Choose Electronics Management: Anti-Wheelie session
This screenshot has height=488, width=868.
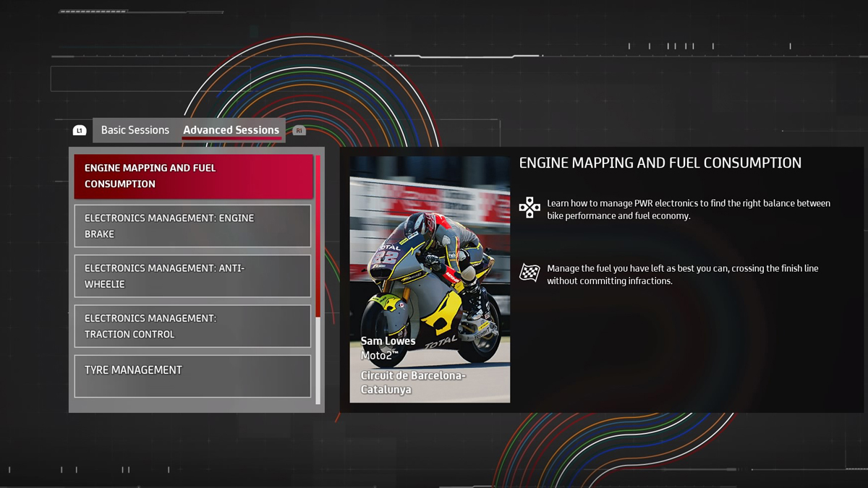click(x=192, y=276)
